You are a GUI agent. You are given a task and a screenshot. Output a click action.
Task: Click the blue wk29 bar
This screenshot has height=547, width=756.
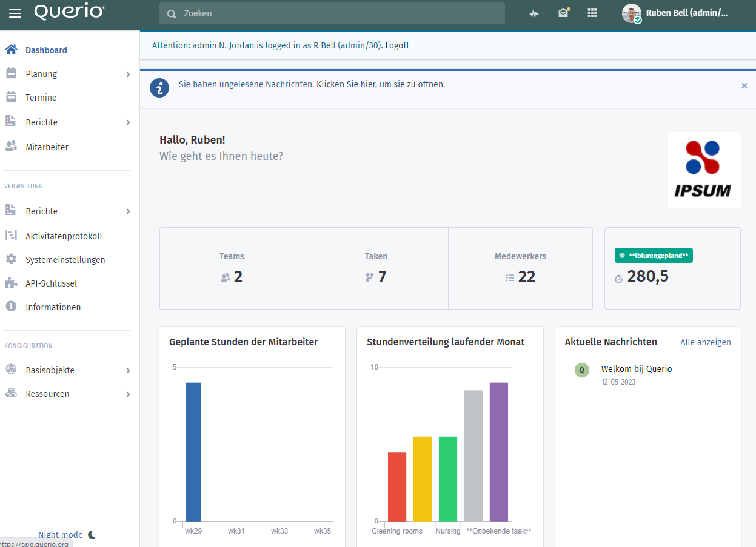pos(193,452)
